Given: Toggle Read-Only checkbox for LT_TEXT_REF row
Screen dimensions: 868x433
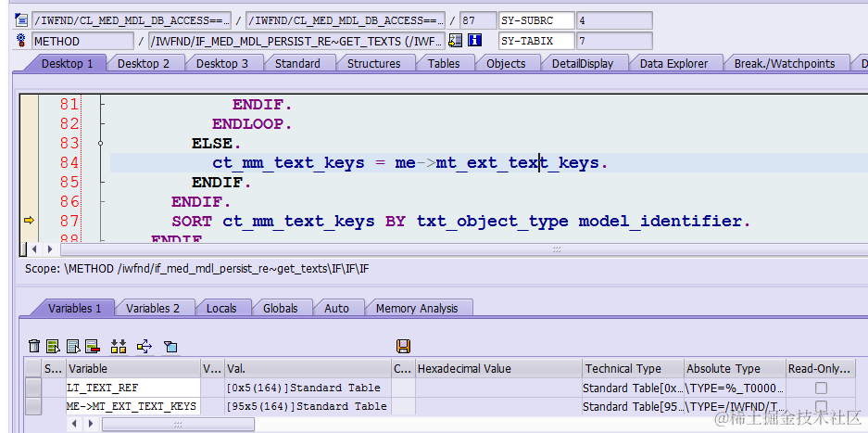Looking at the screenshot, I should (822, 388).
